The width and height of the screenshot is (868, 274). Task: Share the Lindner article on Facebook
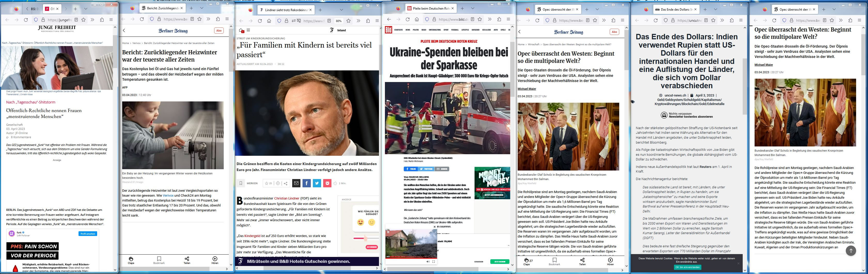[x=306, y=183]
